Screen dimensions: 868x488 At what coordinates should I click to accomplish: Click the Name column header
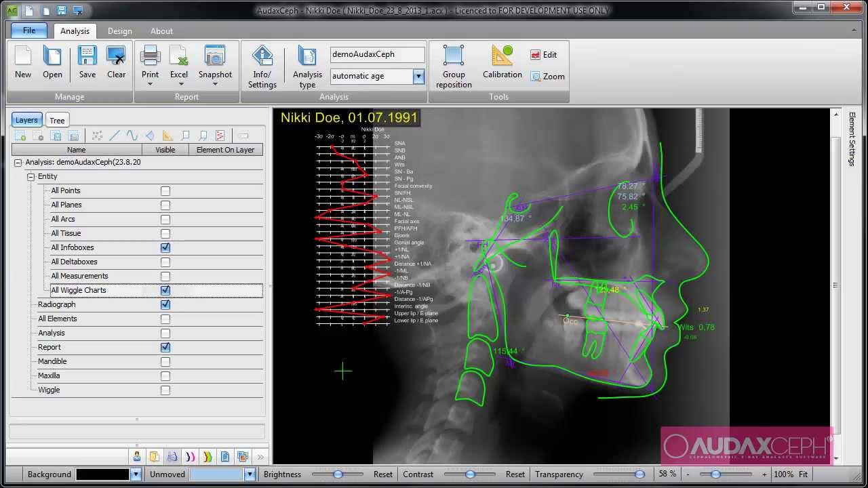[x=77, y=150]
